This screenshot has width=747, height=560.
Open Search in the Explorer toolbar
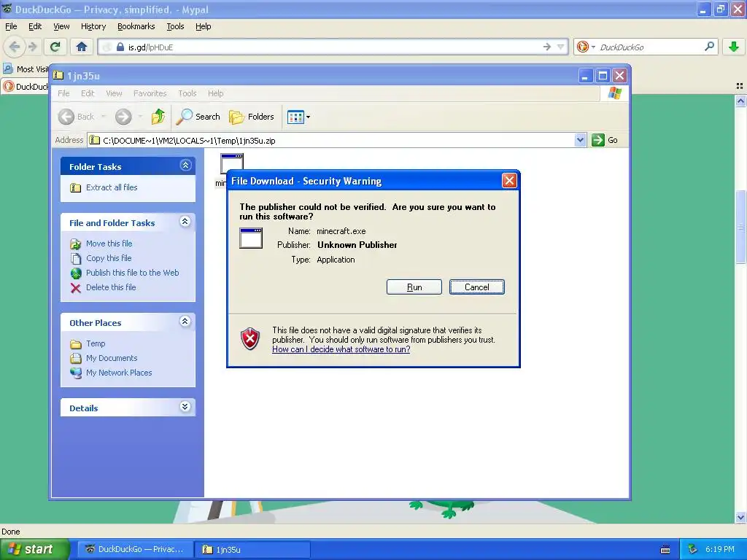pyautogui.click(x=198, y=117)
